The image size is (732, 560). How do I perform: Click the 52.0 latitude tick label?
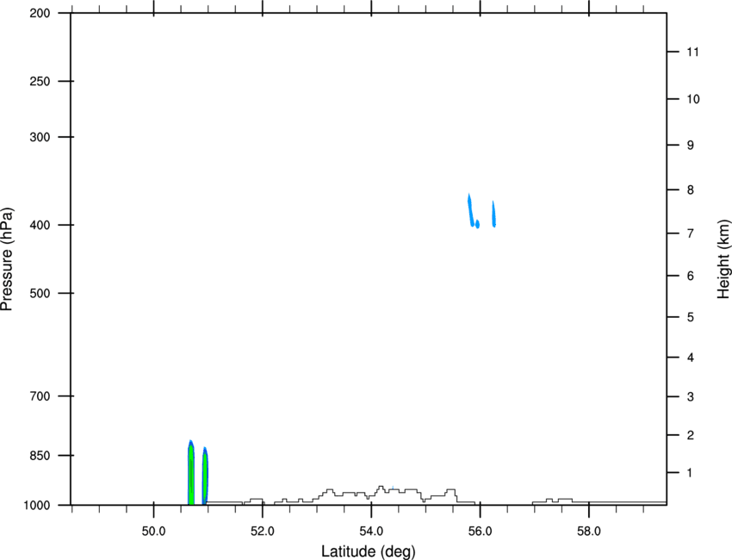[263, 532]
